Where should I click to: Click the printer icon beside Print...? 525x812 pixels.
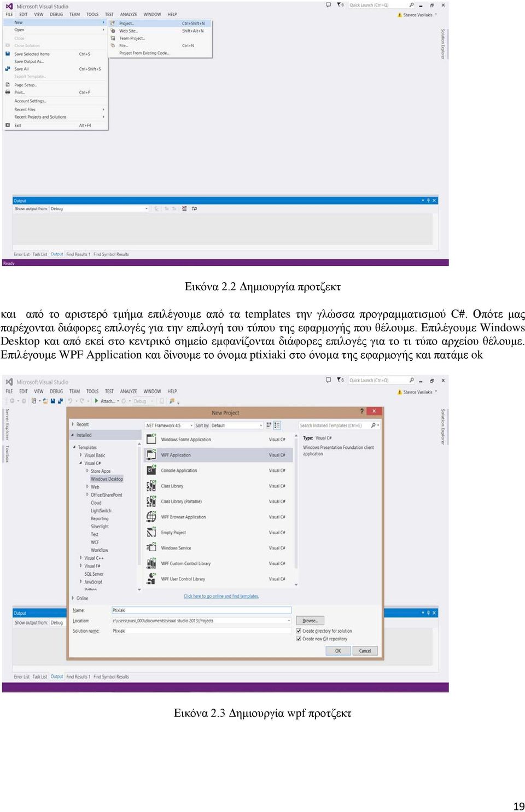point(8,92)
